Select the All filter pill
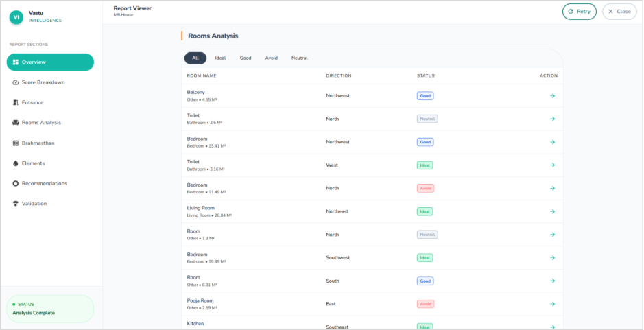Screen dimensions: 644x330 click(195, 58)
